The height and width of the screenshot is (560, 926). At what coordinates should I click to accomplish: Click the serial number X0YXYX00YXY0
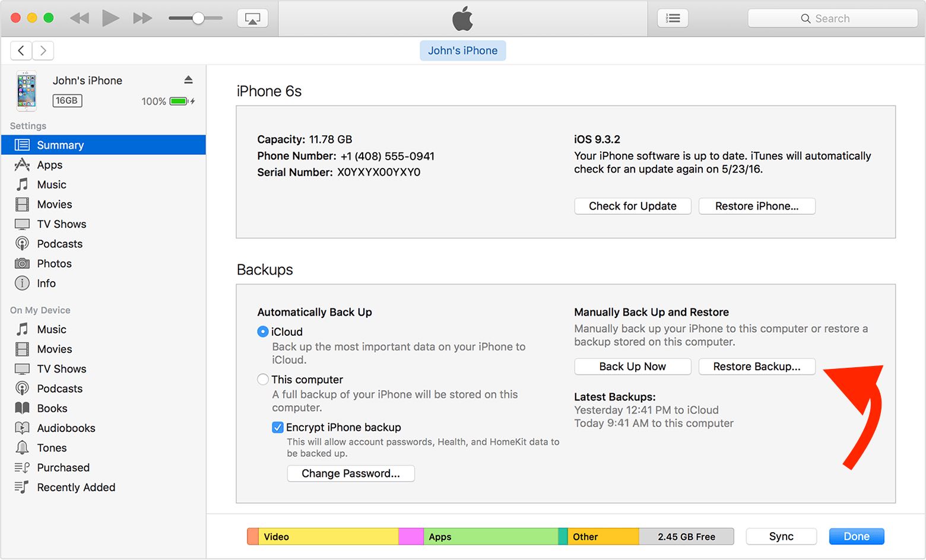pyautogui.click(x=379, y=172)
